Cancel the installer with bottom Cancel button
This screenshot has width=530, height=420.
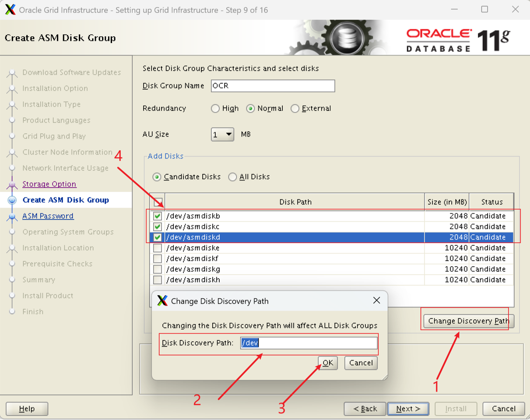504,409
